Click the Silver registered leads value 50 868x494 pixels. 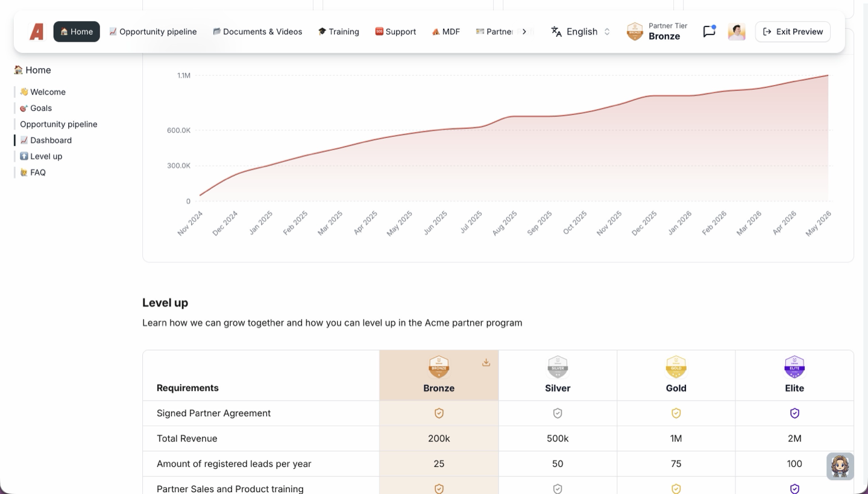(x=558, y=464)
